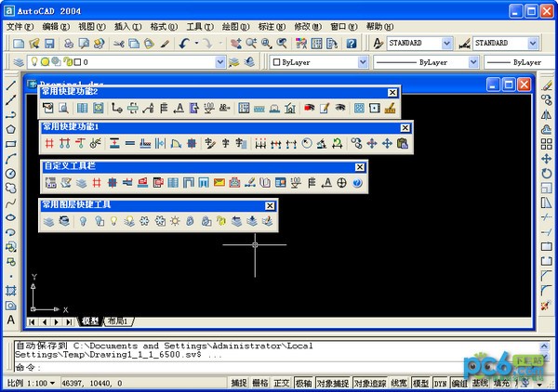Click the Move tool in modify toolbar
Screen dimensions: 558x392
tap(546, 159)
